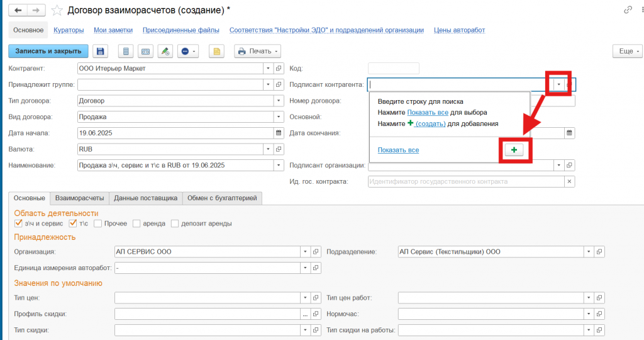644x340 pixels.
Task: Click the green plus create button
Action: 514,150
